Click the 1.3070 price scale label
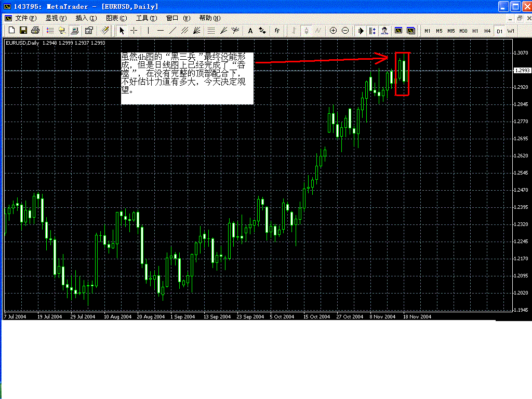The height and width of the screenshot is (399, 532). point(521,53)
